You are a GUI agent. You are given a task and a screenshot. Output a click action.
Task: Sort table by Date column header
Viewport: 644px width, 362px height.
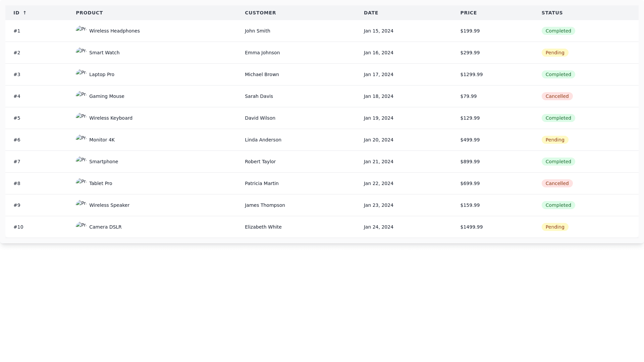[x=371, y=13]
